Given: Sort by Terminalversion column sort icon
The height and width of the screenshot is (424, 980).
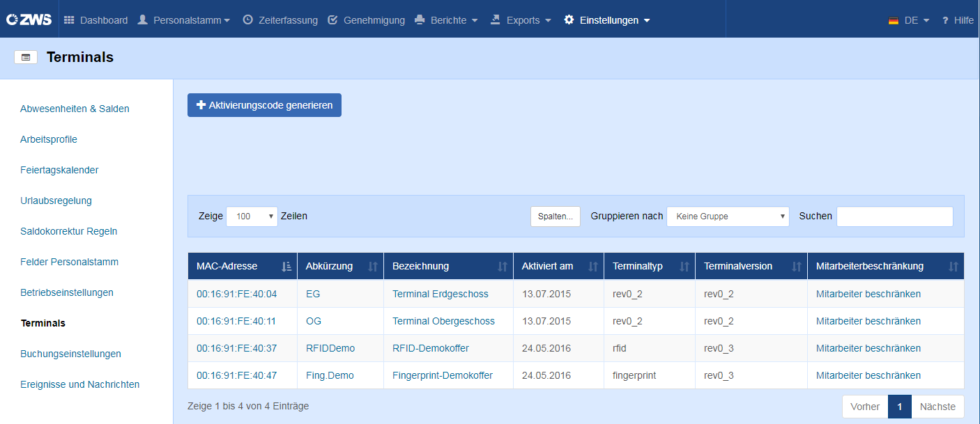Looking at the screenshot, I should pyautogui.click(x=797, y=266).
